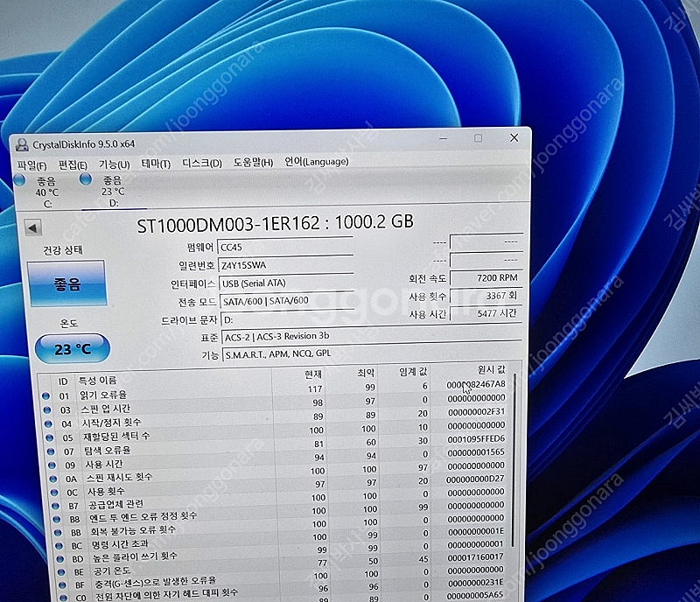700x602 pixels.
Task: Click the 현재 column header
Action: point(313,374)
